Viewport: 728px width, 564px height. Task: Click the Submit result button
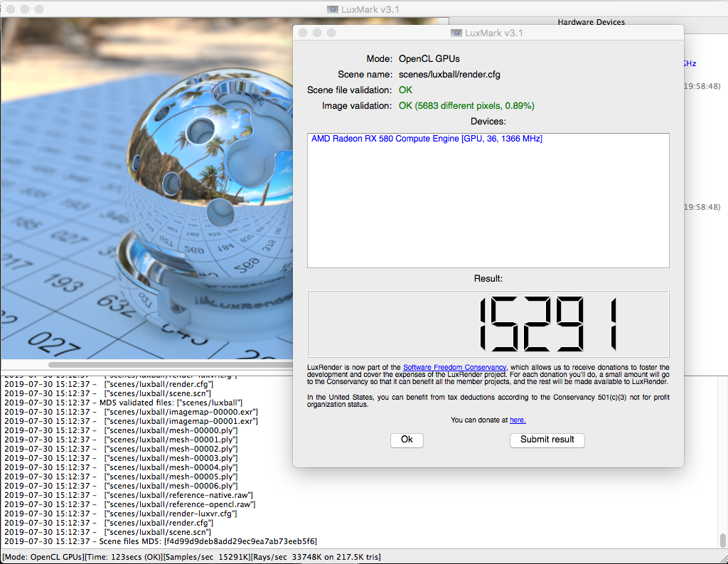point(547,440)
